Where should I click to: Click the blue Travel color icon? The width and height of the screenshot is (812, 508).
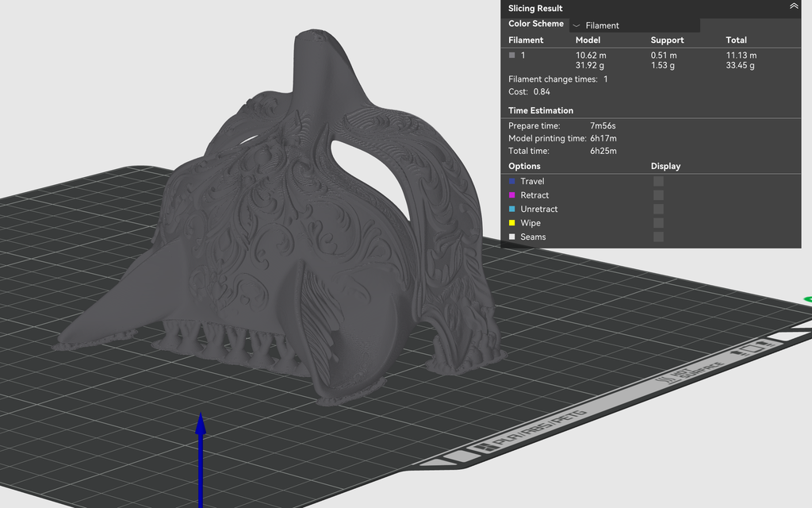click(512, 181)
